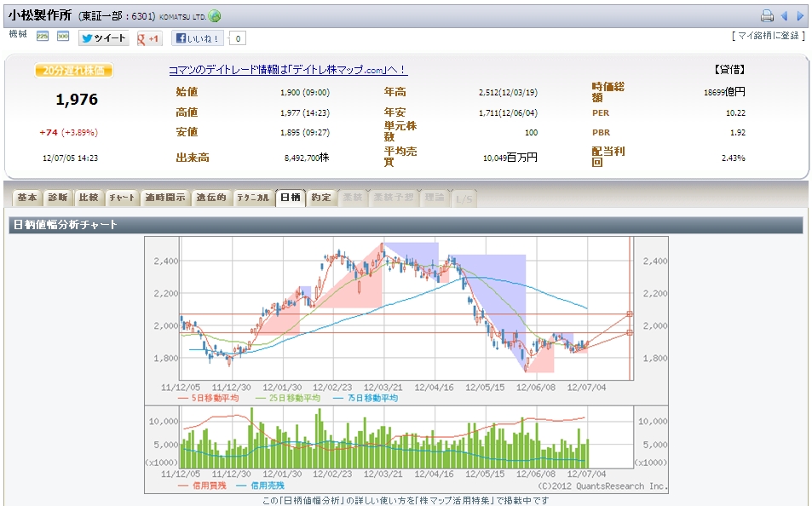Open the テクニカル tab
The image size is (812, 506).
pos(253,198)
